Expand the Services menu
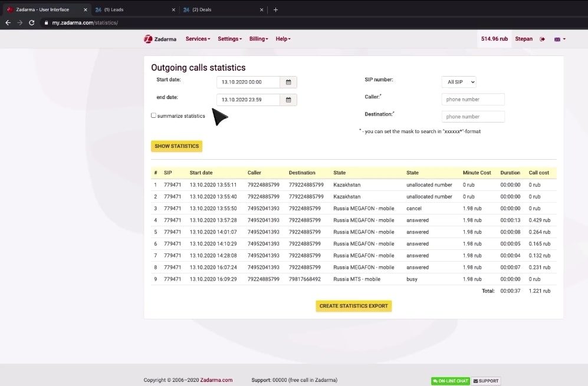Image resolution: width=588 pixels, height=386 pixels. (x=198, y=39)
